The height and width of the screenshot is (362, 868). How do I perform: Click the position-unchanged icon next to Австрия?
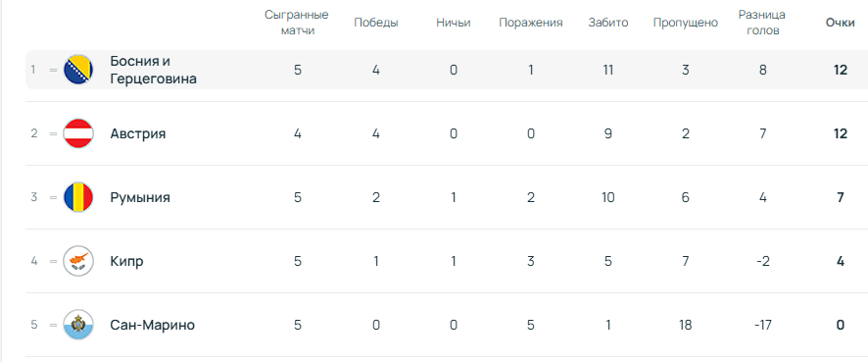coord(53,133)
